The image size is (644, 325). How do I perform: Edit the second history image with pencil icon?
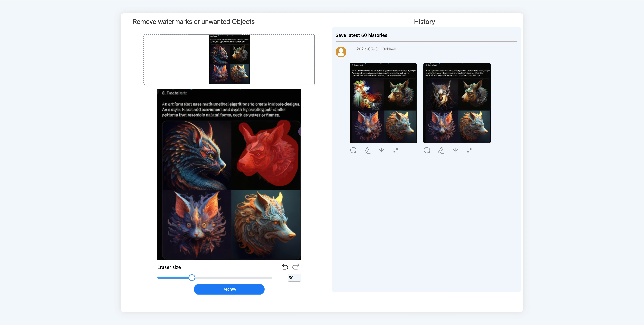pos(441,150)
